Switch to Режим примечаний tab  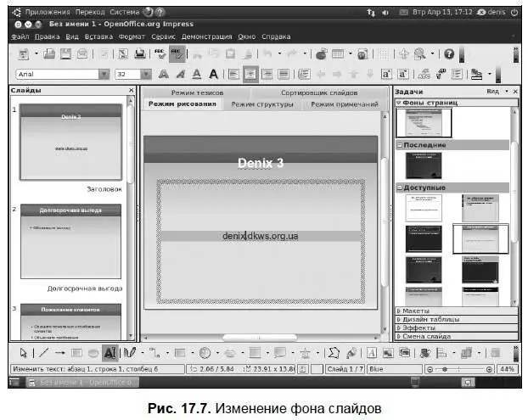coord(345,104)
